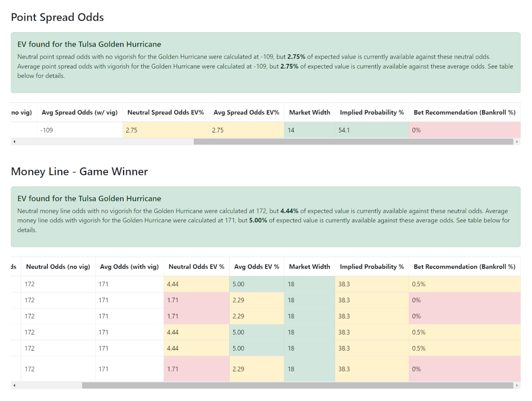Click the Money Line - Game Winner heading
Screen dimensions: 532x401
click(x=79, y=171)
